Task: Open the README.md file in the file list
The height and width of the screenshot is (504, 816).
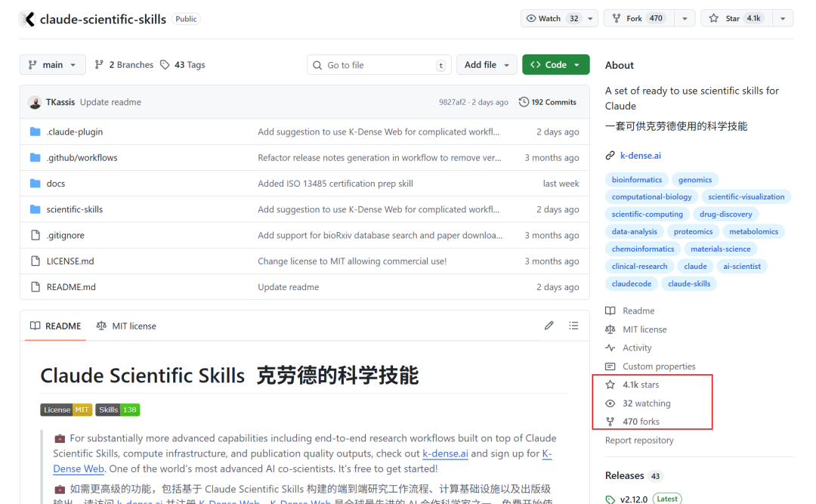Action: tap(71, 287)
